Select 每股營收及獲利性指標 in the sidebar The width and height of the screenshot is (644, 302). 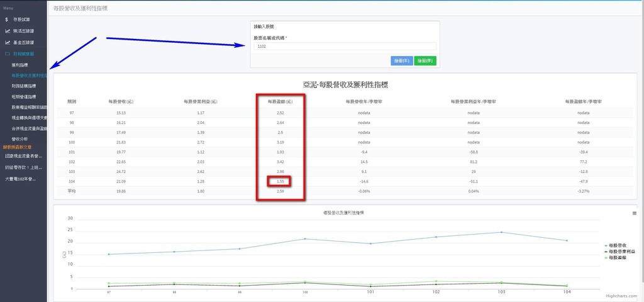29,75
